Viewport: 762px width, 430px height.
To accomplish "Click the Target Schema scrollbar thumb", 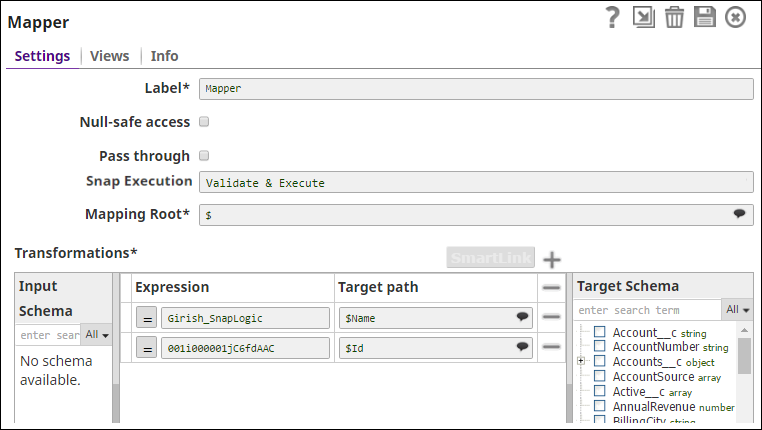I will [x=744, y=356].
